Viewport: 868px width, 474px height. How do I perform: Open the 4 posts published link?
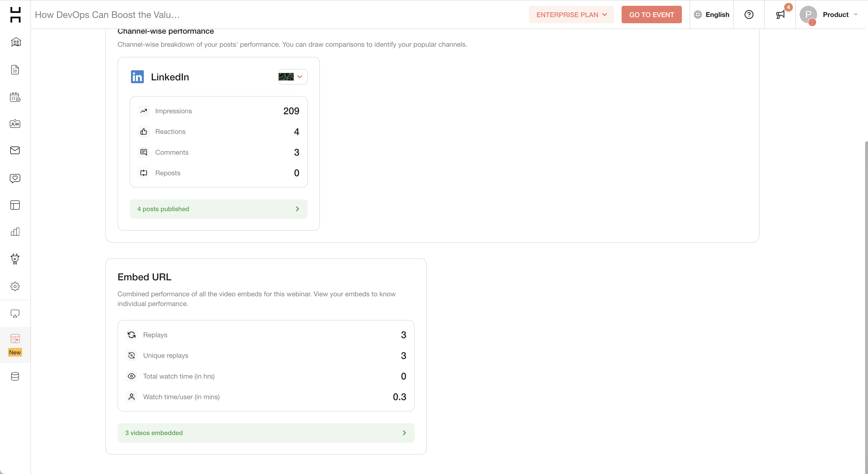pyautogui.click(x=218, y=209)
